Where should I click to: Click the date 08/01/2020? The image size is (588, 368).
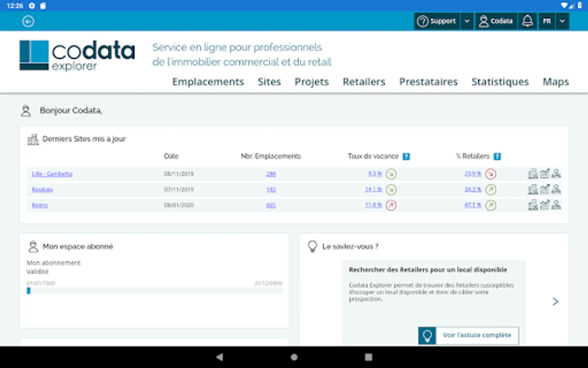point(179,205)
